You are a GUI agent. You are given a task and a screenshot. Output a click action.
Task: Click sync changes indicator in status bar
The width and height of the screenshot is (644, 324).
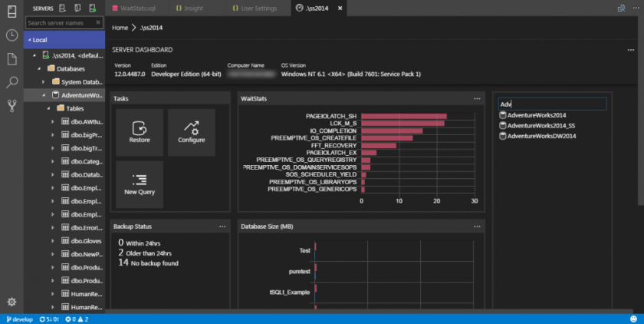[x=49, y=319]
